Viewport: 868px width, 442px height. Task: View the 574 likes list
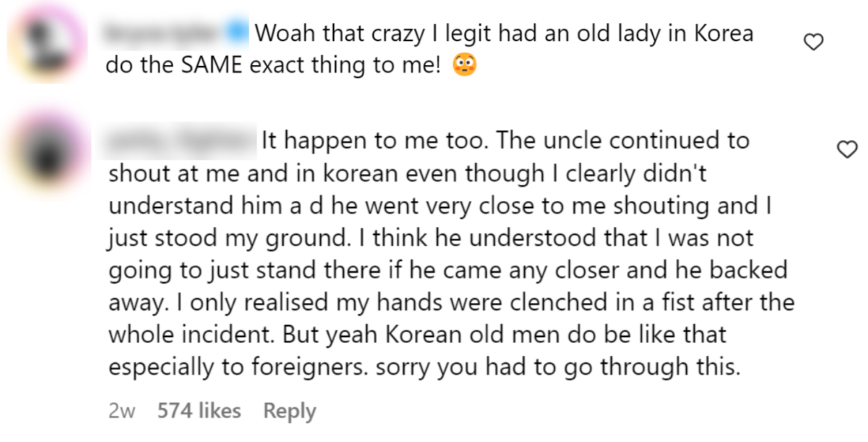click(199, 411)
